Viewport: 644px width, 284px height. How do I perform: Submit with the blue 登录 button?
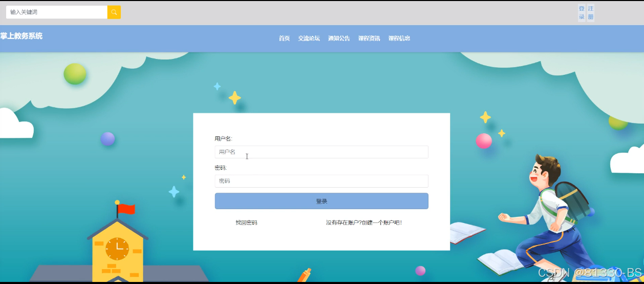(x=321, y=201)
